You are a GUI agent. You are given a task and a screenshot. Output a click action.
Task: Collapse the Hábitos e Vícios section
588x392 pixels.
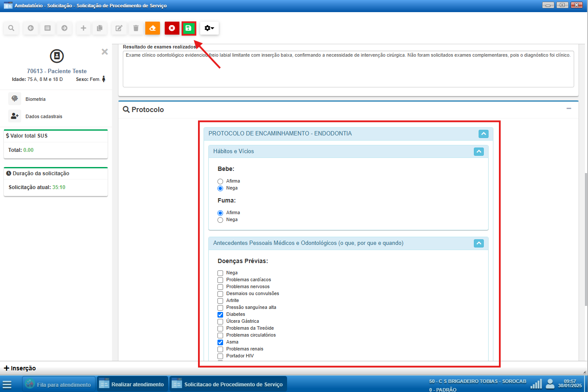[479, 151]
